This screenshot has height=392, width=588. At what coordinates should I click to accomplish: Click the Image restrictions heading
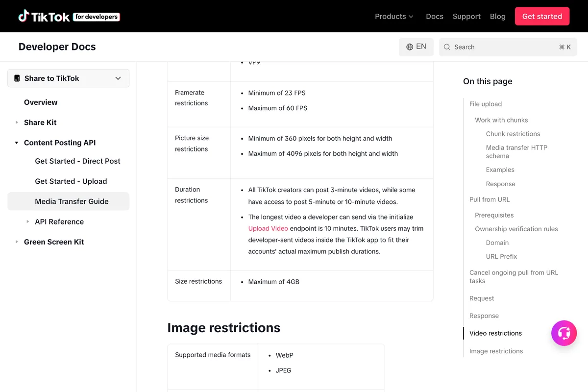click(224, 328)
